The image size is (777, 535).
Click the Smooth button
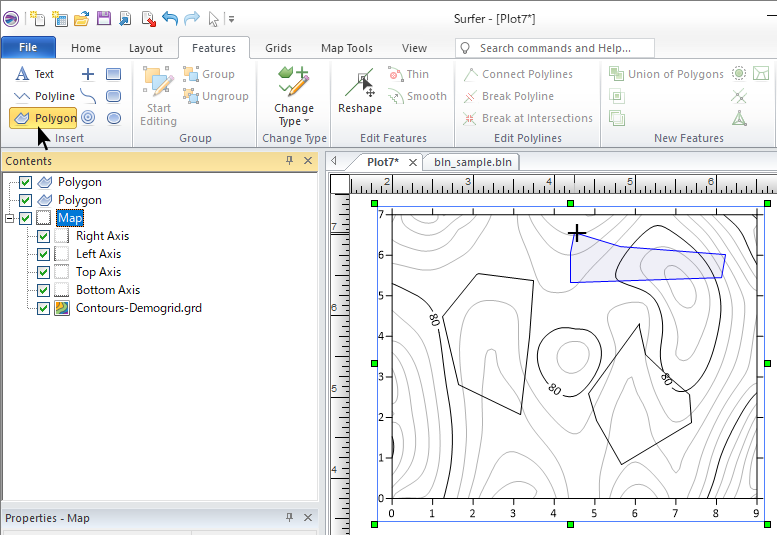[417, 96]
